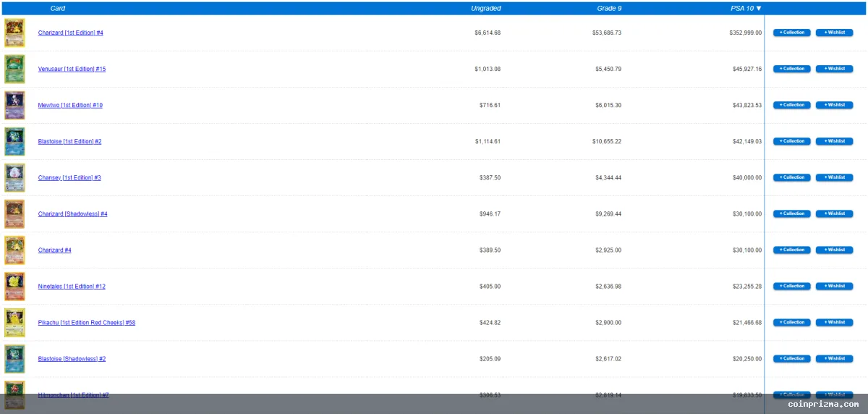Add Chansey 1st Edition to Wishlist
Viewport: 868px width, 414px height.
pos(835,177)
